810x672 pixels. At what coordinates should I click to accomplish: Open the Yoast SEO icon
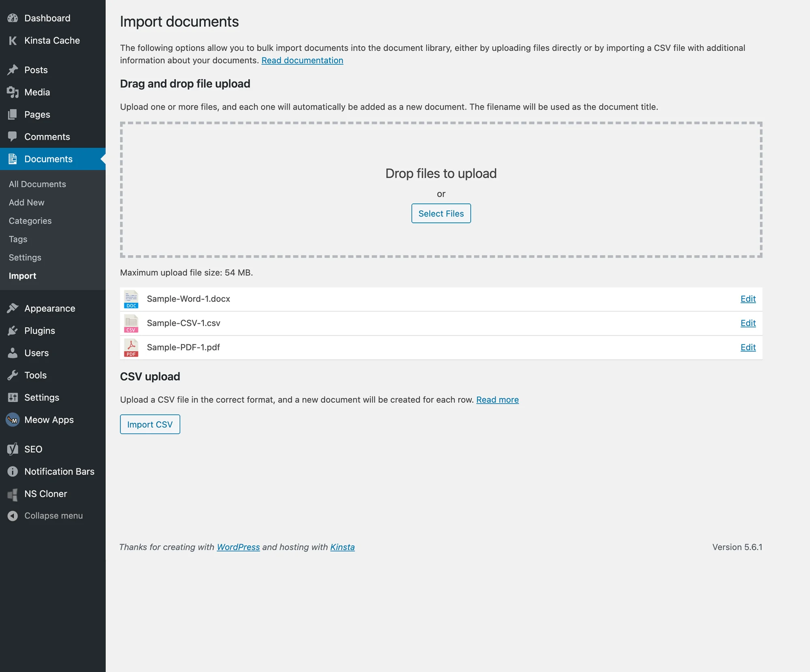(x=13, y=449)
